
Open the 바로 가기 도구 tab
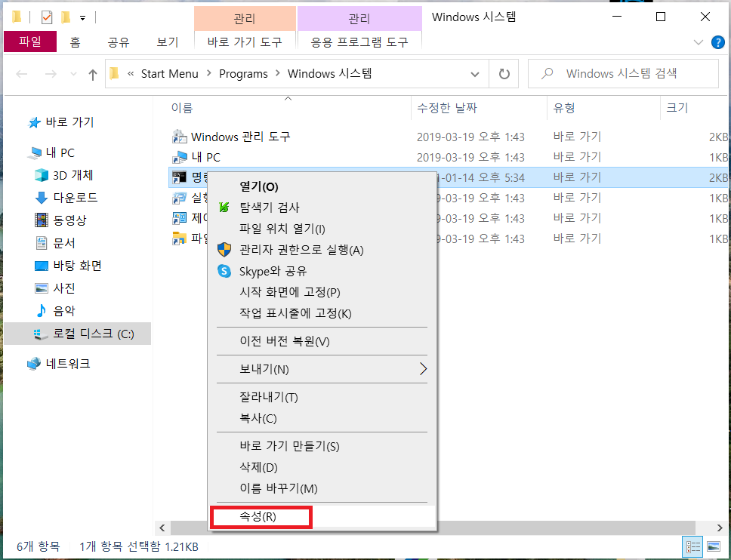point(245,42)
